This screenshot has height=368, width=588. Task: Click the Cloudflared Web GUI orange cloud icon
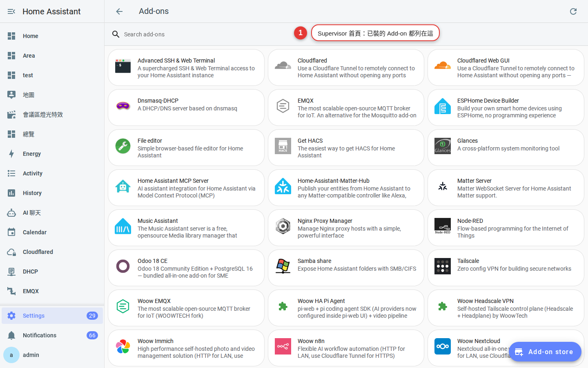tap(443, 66)
